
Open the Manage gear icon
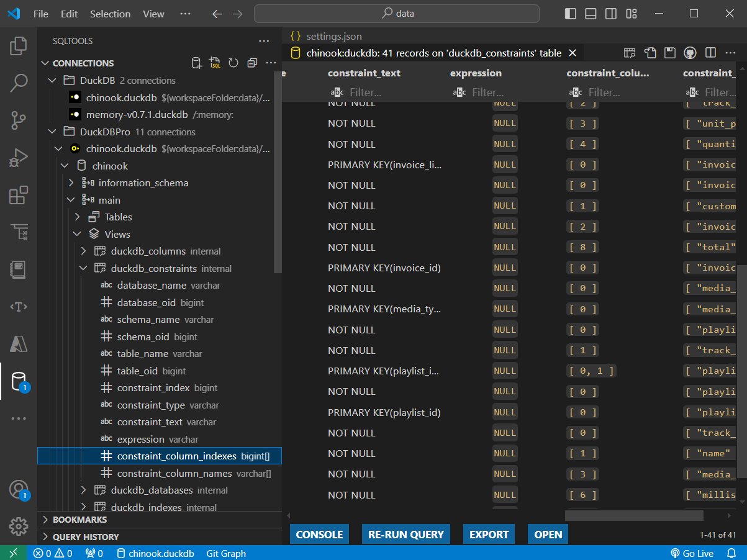pyautogui.click(x=19, y=526)
